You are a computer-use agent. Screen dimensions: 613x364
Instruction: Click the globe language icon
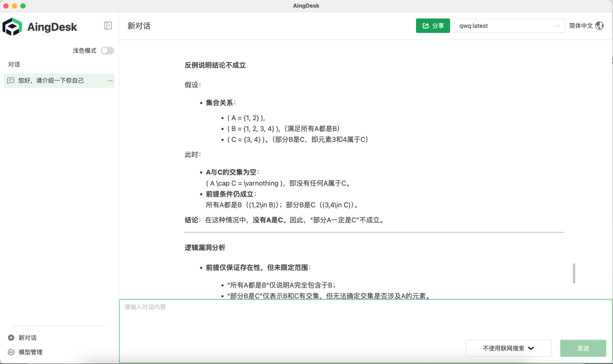pyautogui.click(x=599, y=26)
